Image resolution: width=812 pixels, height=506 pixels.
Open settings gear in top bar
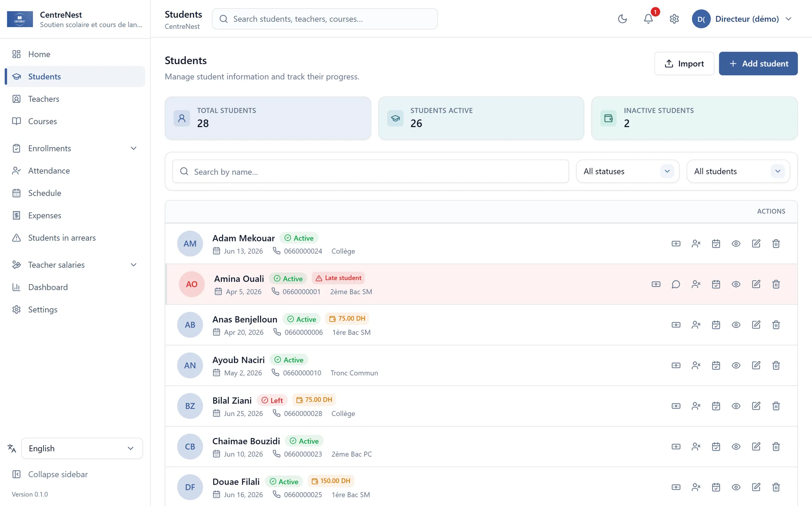tap(674, 19)
